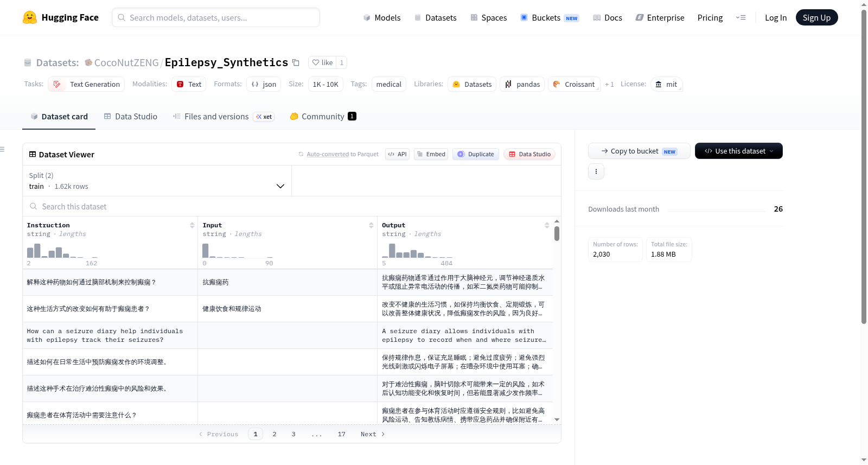
Task: Click the Instruction lengths histogram
Action: click(62, 251)
